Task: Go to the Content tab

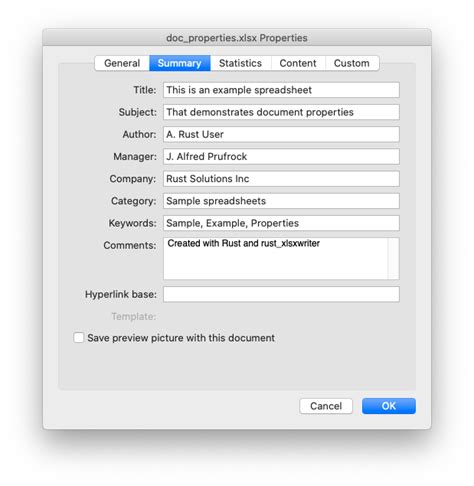Action: (x=298, y=63)
